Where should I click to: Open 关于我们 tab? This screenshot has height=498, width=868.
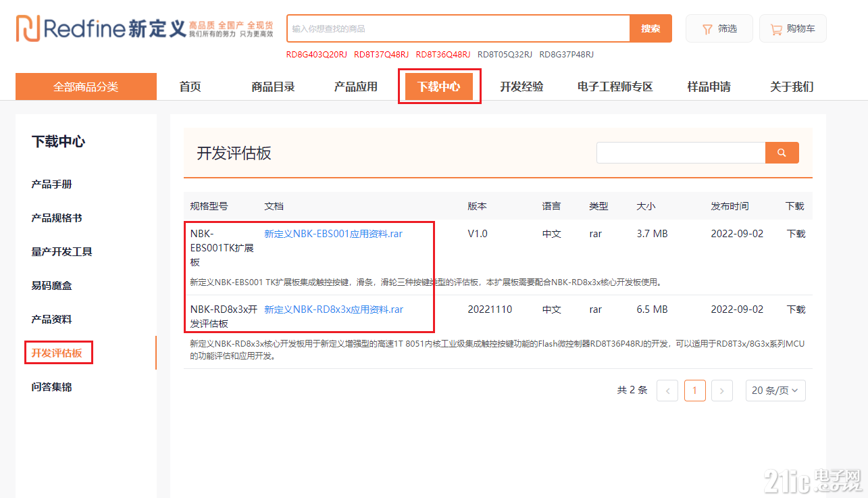tap(792, 86)
